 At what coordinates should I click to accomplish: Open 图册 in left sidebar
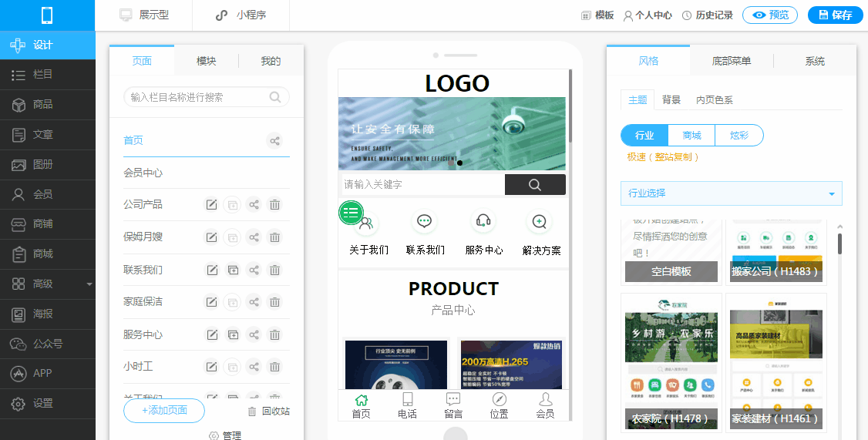(48, 164)
